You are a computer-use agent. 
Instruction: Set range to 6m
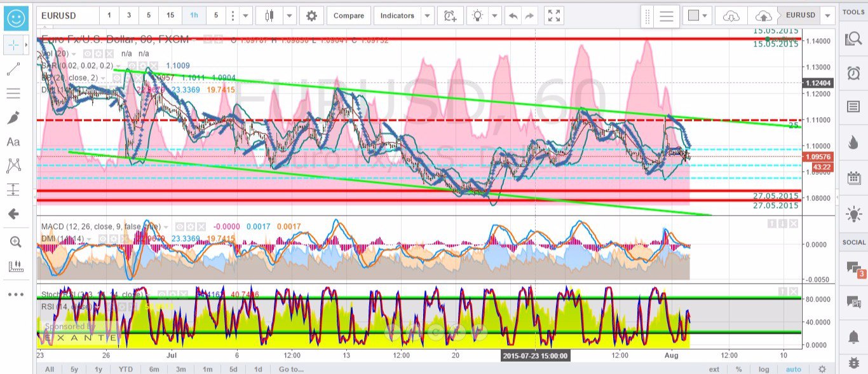click(154, 369)
